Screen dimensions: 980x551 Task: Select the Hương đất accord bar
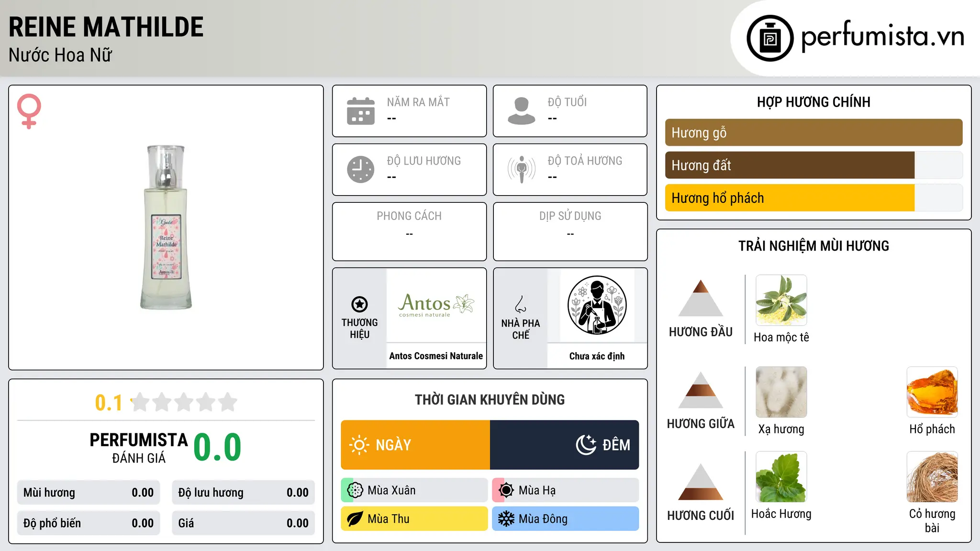coord(813,165)
